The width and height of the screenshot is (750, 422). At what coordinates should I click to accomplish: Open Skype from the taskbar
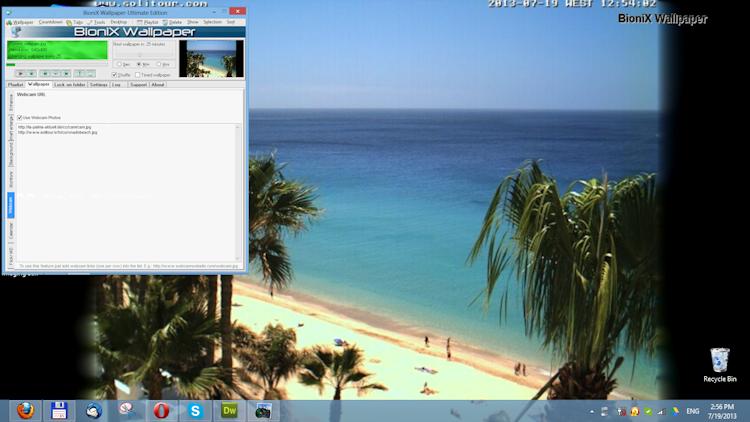[195, 411]
